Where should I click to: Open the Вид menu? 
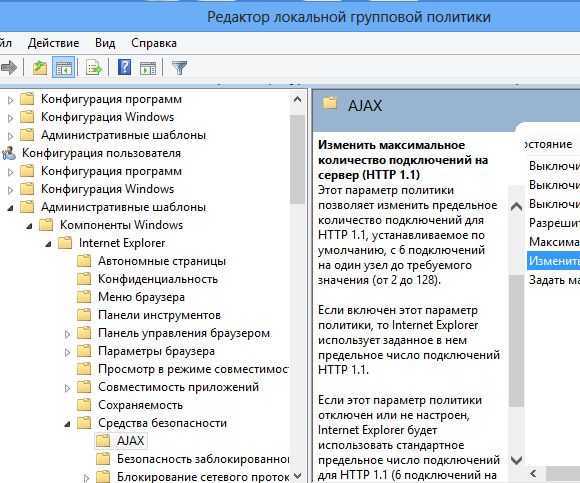(x=105, y=43)
